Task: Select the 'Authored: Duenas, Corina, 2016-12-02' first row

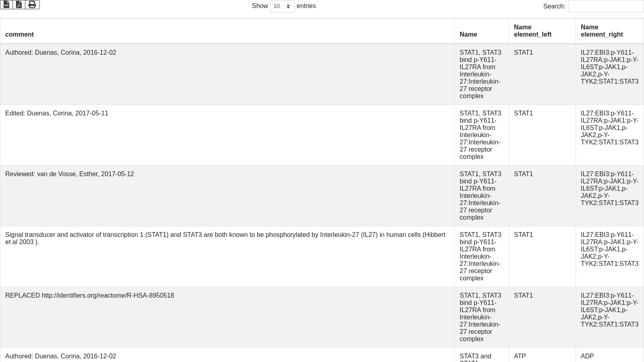Action: point(61,53)
